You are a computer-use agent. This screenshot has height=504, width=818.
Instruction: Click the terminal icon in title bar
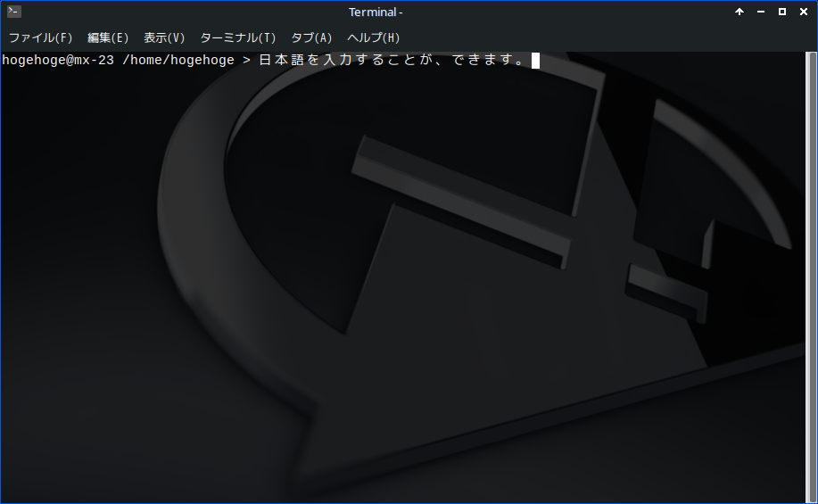click(x=14, y=12)
